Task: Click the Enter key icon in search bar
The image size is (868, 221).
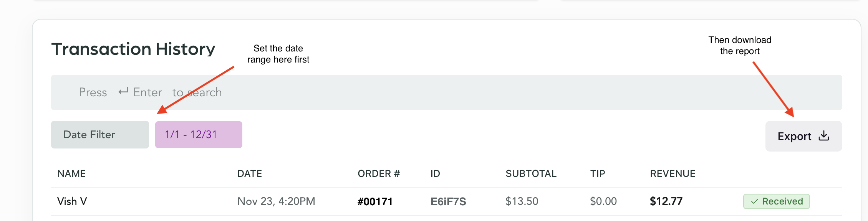Action: [123, 92]
